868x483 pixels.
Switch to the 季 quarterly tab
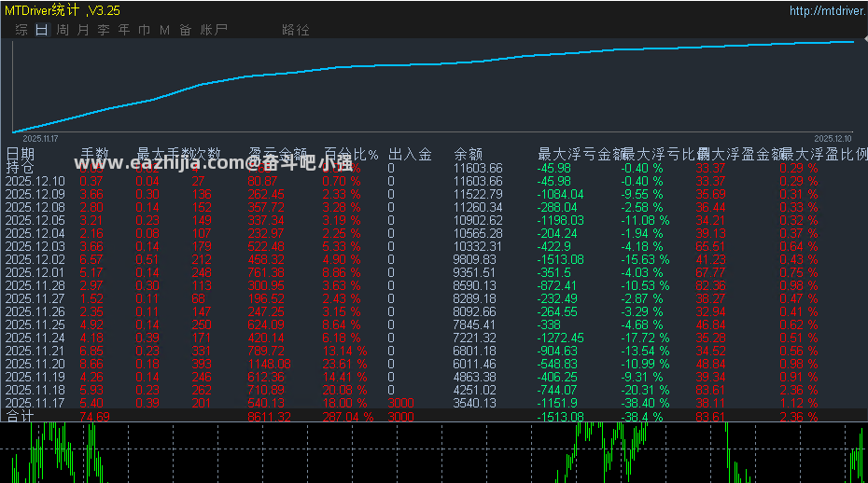(x=104, y=30)
